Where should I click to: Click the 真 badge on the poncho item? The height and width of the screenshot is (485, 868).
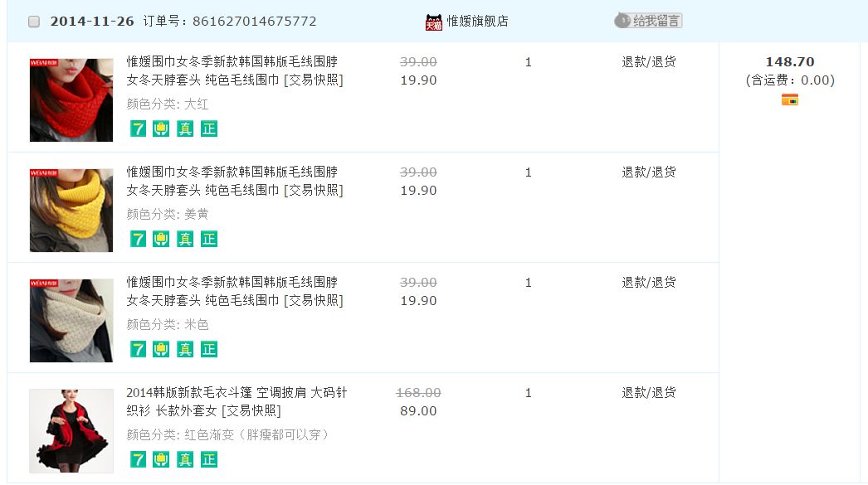pyautogui.click(x=185, y=459)
